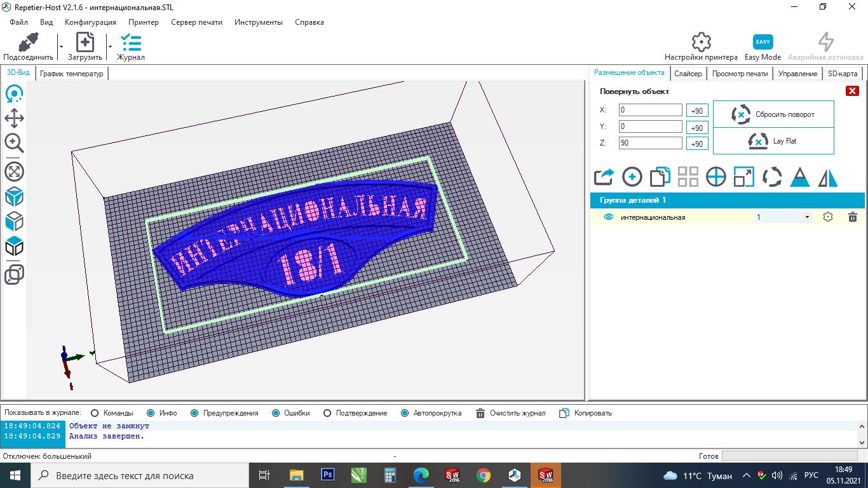Select the move viewpoint arrows tool

14,118
